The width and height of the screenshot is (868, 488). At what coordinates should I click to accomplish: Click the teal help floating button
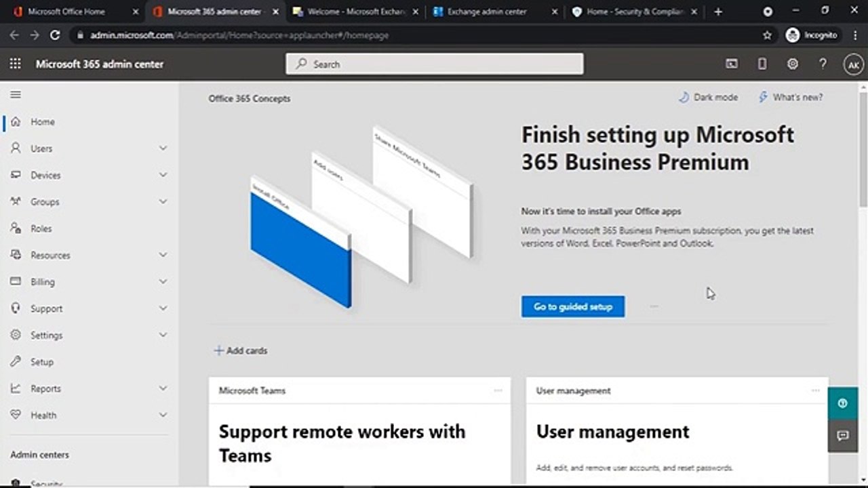[843, 403]
